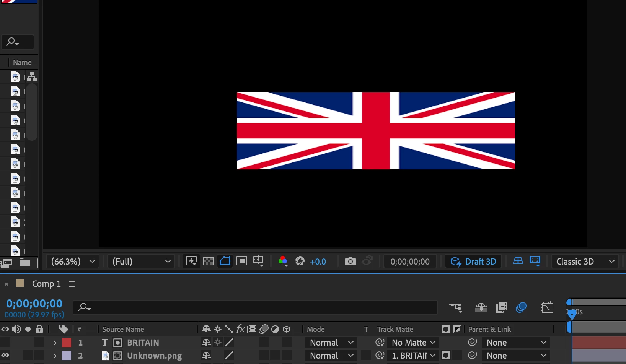Open magnification ratio dropdown (66.3%)

(x=73, y=262)
